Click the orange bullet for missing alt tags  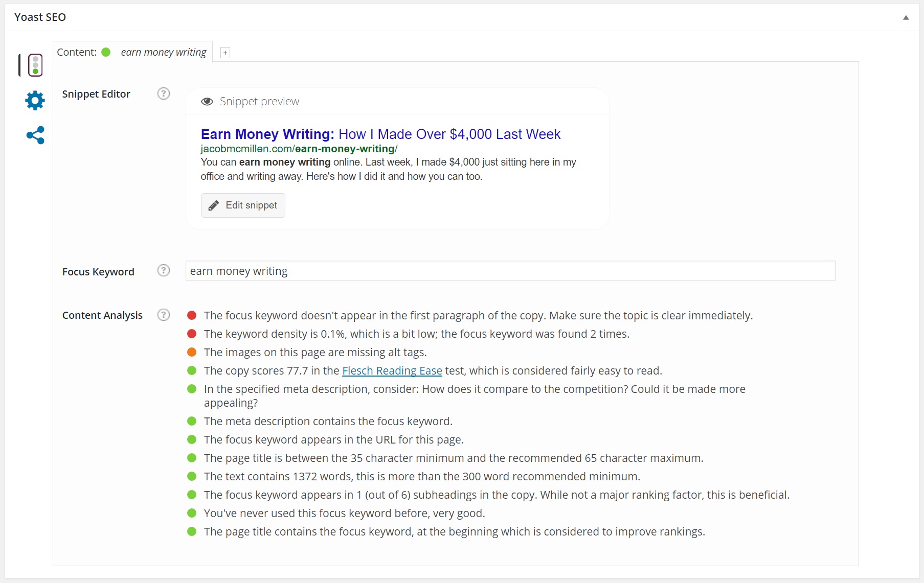pyautogui.click(x=192, y=352)
